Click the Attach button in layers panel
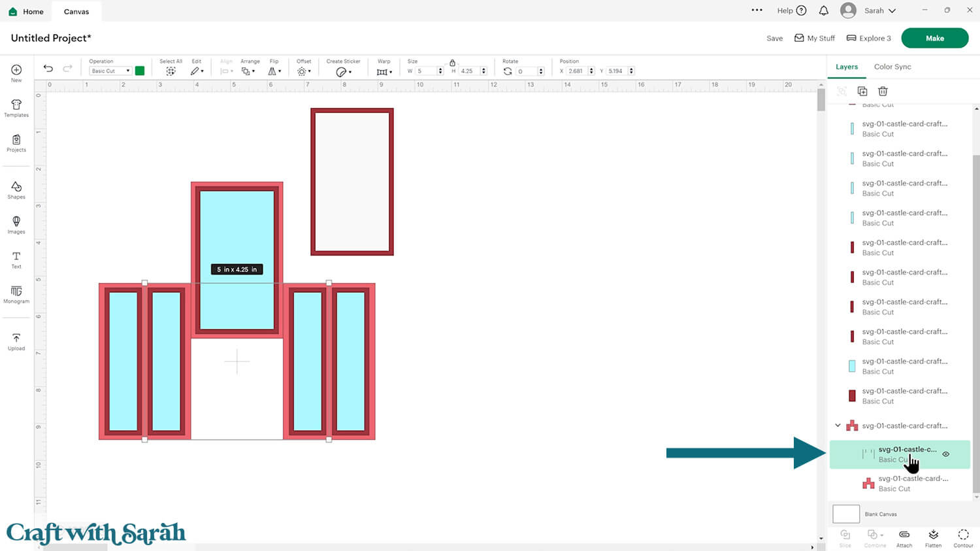This screenshot has height=551, width=980. click(x=904, y=538)
